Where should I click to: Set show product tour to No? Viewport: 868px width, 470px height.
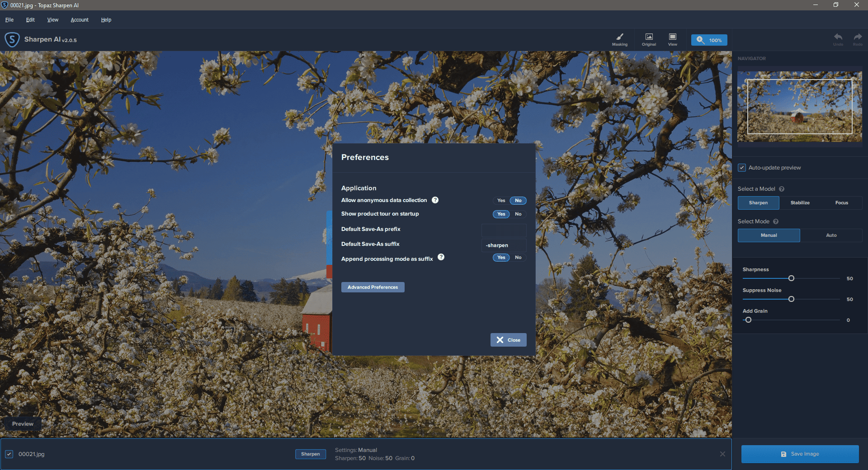pos(518,214)
